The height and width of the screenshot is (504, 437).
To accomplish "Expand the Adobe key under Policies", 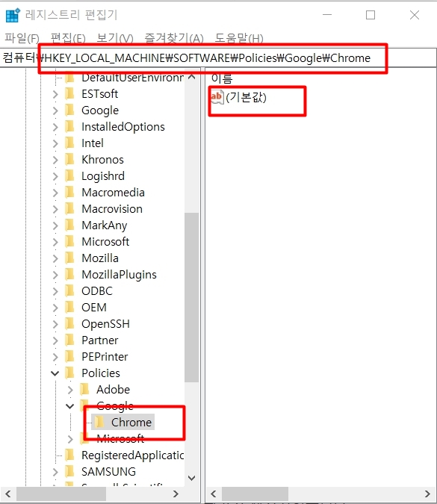I will pos(70,390).
